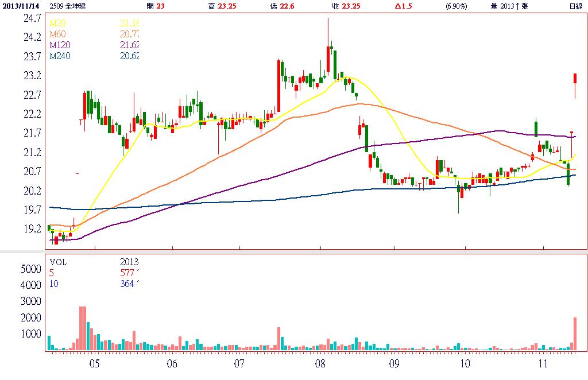Screen dimensions: 588x380
Task: Click the 19.2 price axis label
Action: pos(32,229)
